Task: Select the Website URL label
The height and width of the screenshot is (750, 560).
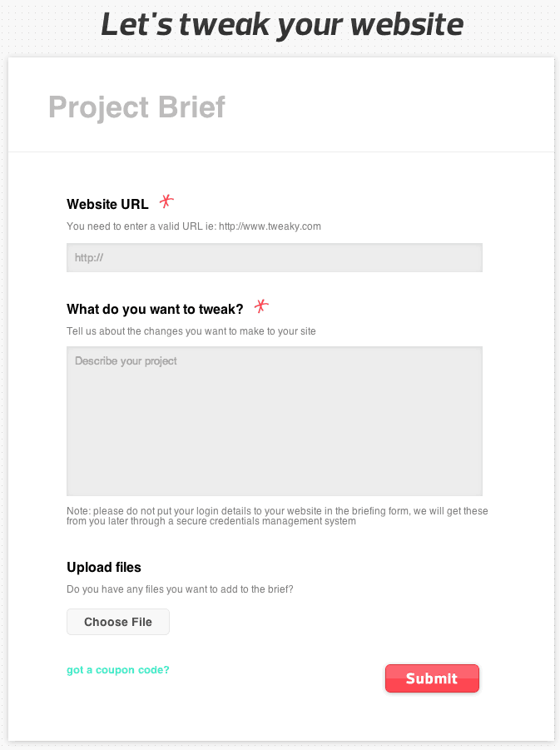Action: 107,204
